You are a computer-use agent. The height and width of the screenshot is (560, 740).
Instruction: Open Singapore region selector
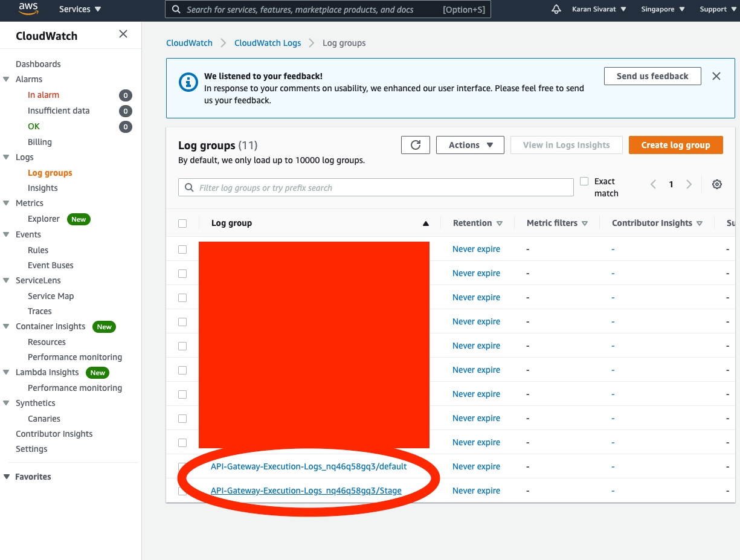(x=663, y=9)
